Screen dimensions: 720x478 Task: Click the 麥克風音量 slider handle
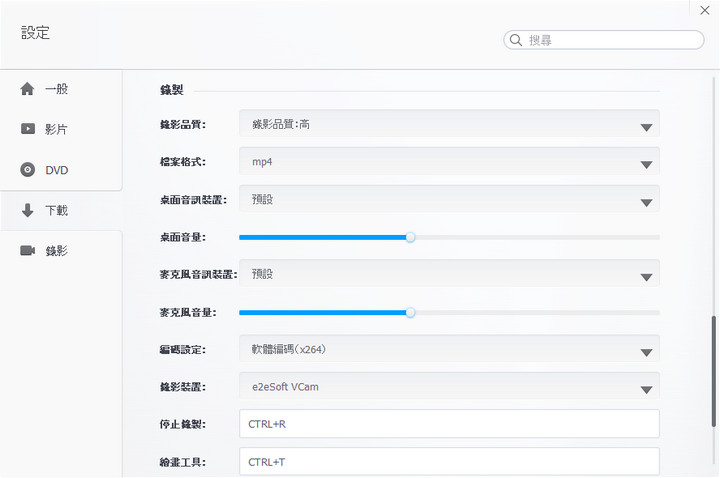click(x=410, y=312)
